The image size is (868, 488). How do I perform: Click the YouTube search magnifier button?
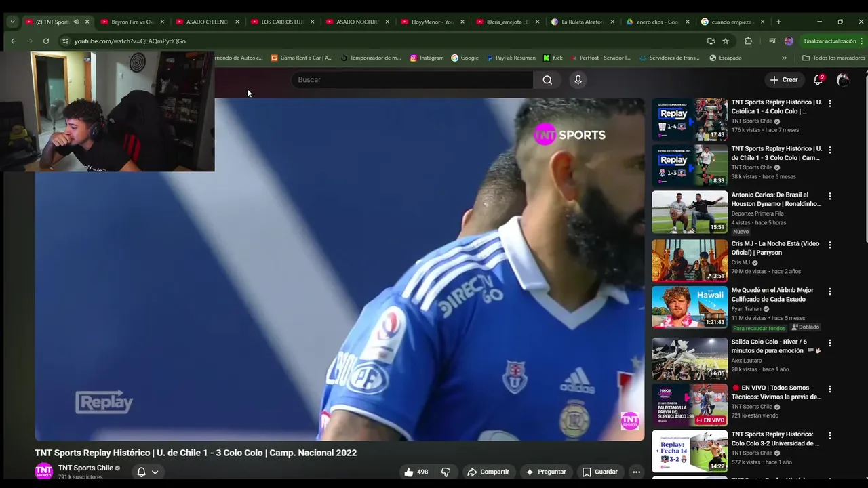(x=547, y=80)
